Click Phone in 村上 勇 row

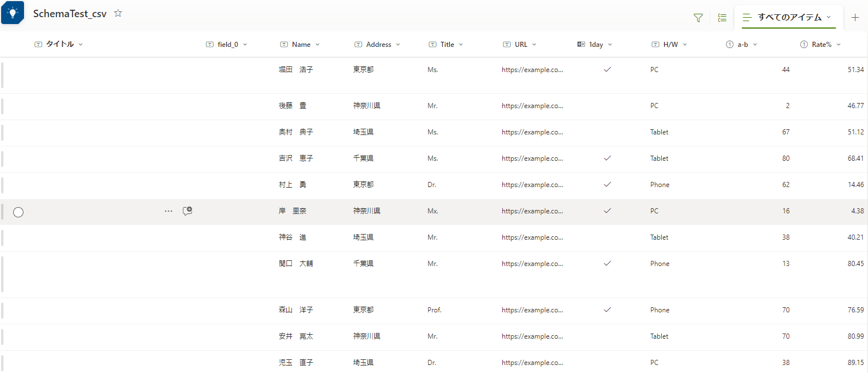click(659, 185)
